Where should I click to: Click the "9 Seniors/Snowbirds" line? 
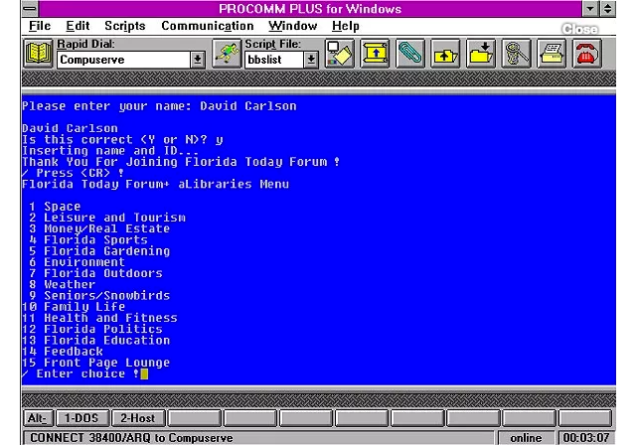[99, 296]
